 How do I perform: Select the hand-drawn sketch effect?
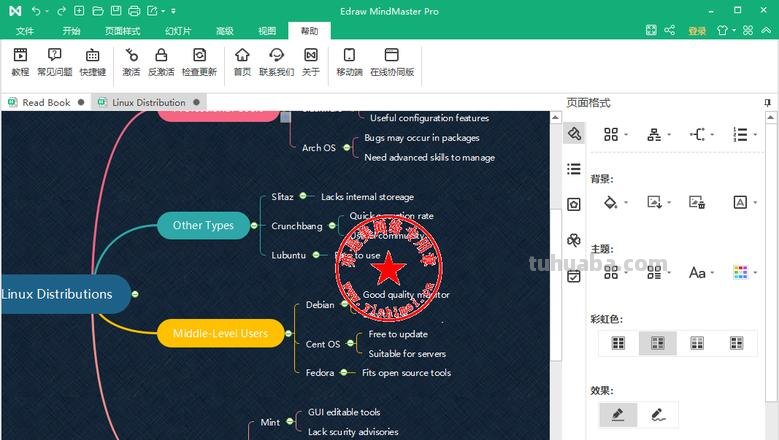pyautogui.click(x=658, y=415)
